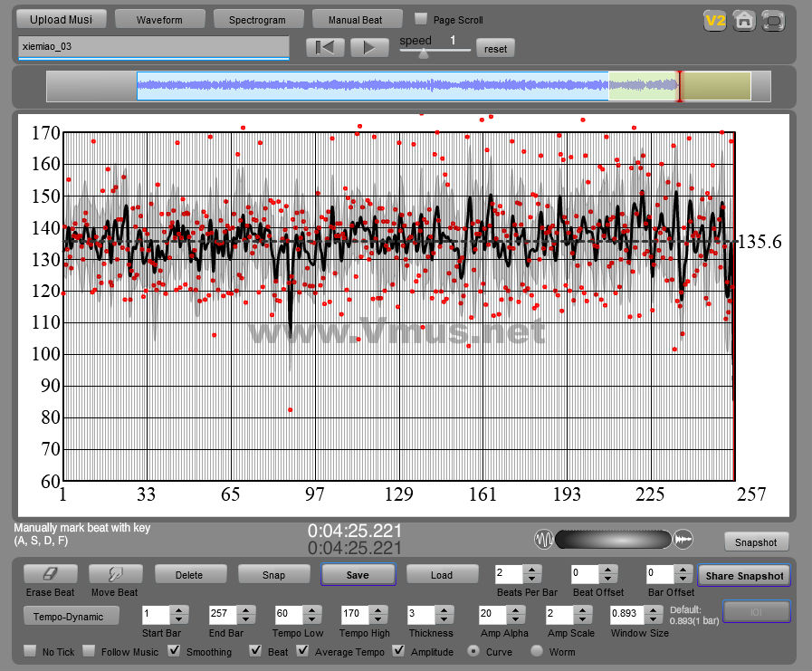812x671 pixels.
Task: Enable the No Tick checkbox
Action: click(31, 651)
